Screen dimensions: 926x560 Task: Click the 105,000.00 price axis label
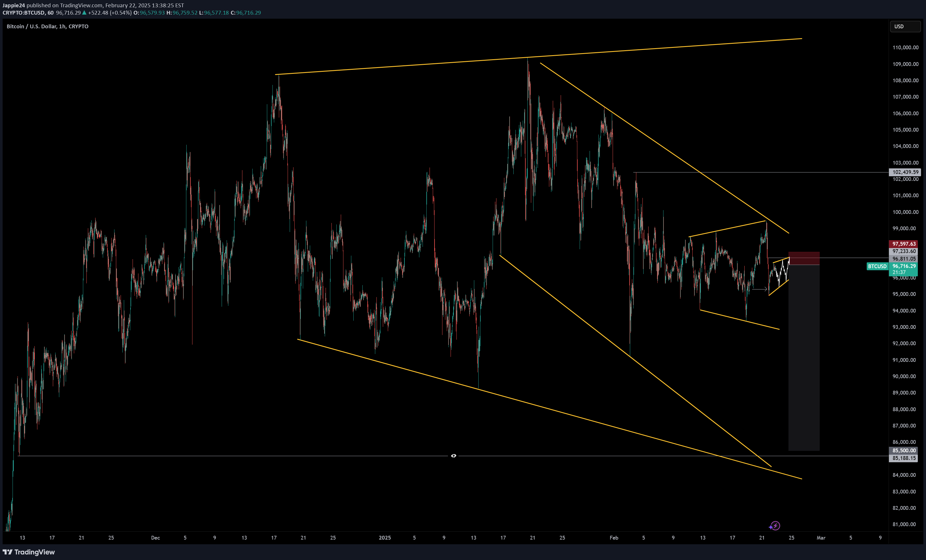click(x=905, y=130)
